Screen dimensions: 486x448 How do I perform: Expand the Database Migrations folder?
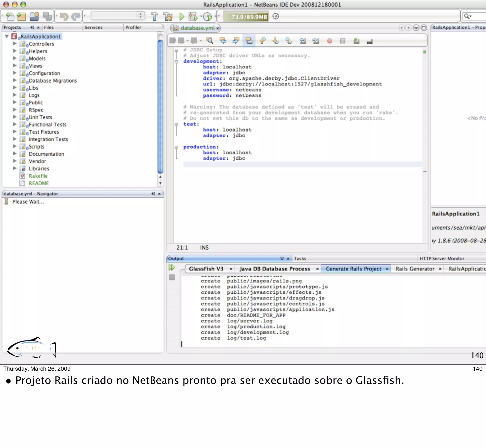[15, 80]
